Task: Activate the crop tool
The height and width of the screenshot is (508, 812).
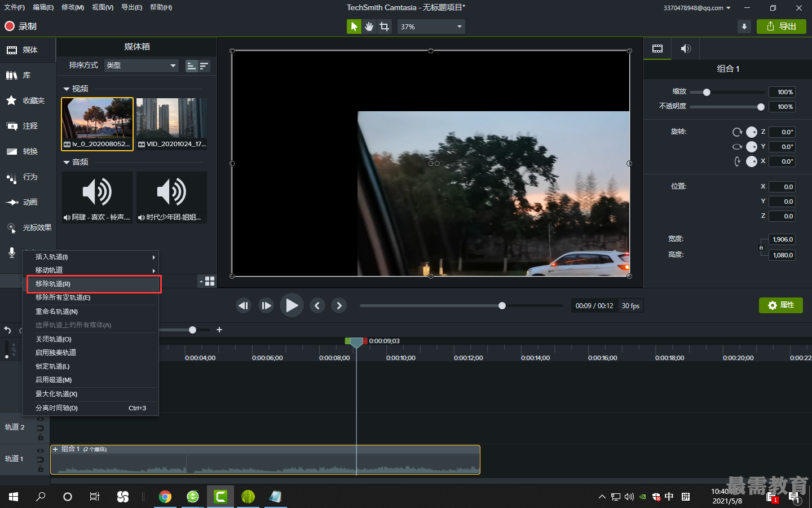Action: [385, 27]
